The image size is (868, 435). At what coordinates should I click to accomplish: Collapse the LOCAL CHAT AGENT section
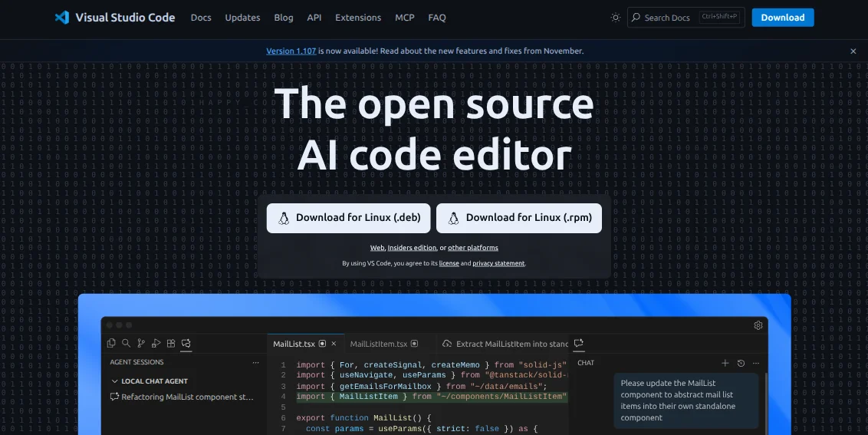coord(150,381)
